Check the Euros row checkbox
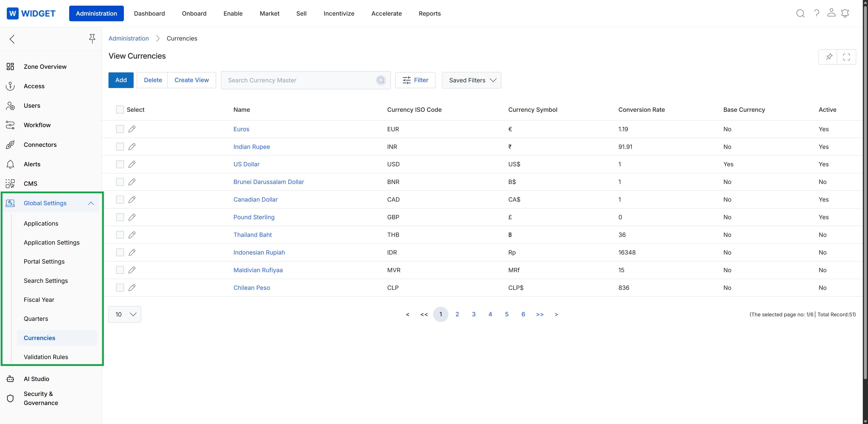 pos(120,129)
